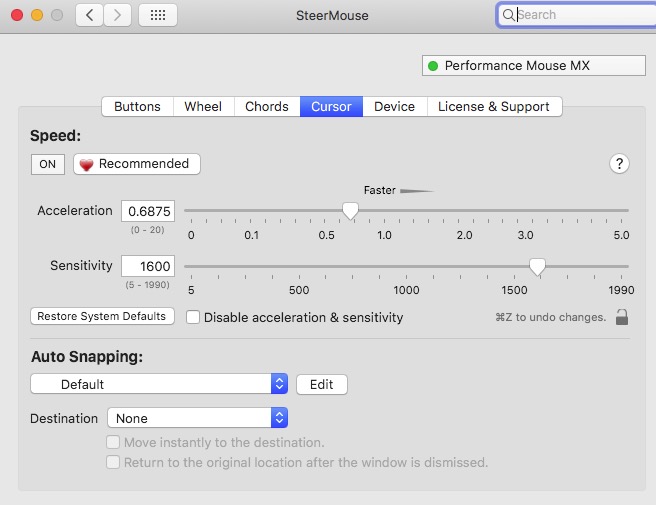The height and width of the screenshot is (505, 656).
Task: Show all preferences grid button
Action: tap(158, 15)
